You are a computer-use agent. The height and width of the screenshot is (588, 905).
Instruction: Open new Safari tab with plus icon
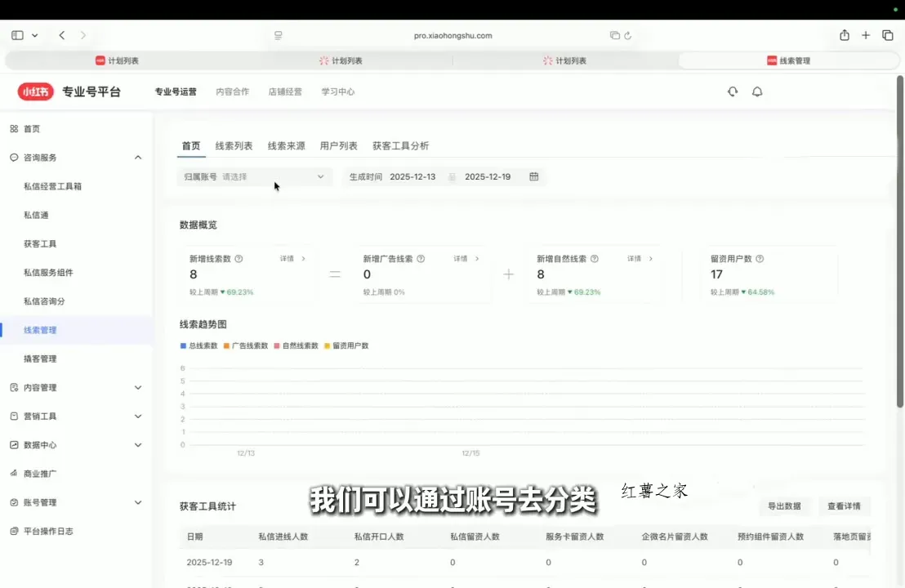(x=866, y=35)
